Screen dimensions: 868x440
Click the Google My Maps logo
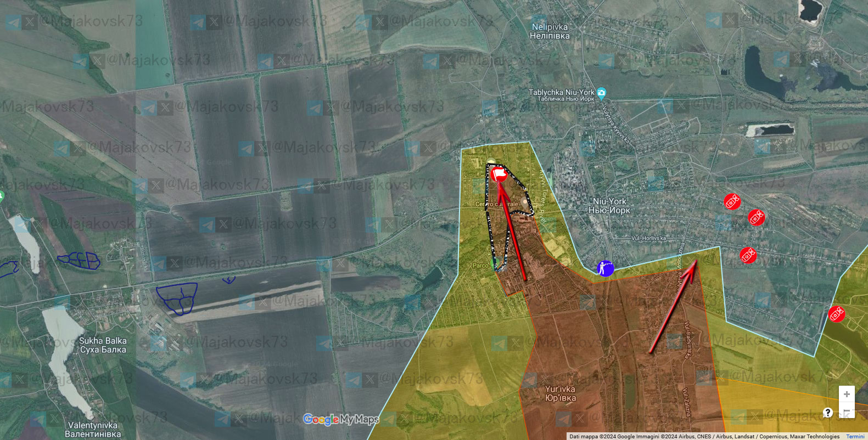[x=341, y=420]
